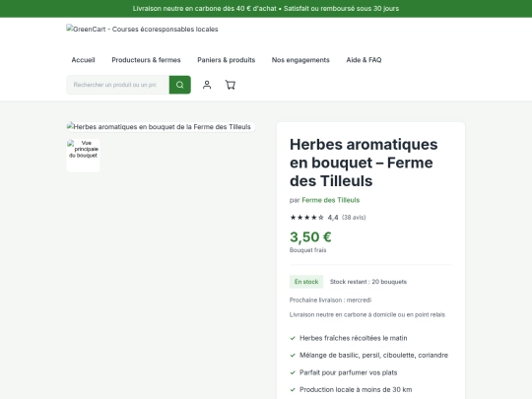
Task: Focus the product search input field
Action: pos(118,85)
